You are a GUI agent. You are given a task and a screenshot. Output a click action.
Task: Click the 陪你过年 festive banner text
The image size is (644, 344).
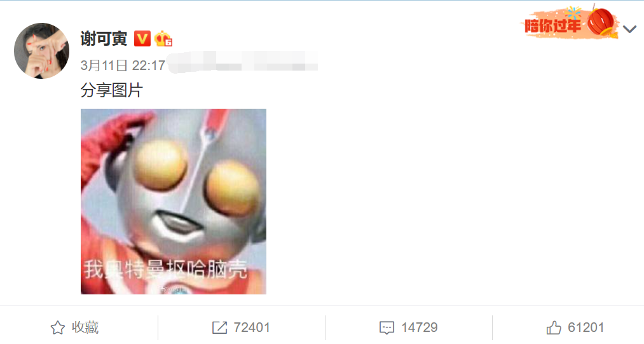point(552,26)
